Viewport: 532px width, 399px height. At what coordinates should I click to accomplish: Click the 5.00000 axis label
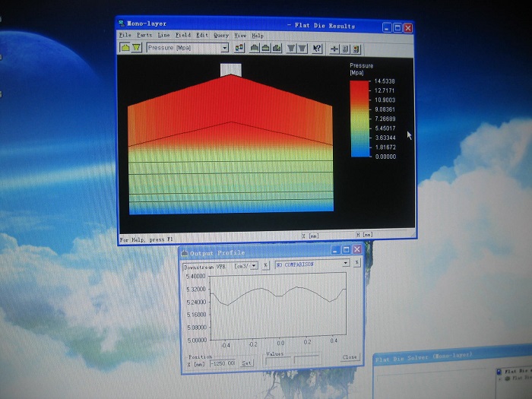pos(197,340)
